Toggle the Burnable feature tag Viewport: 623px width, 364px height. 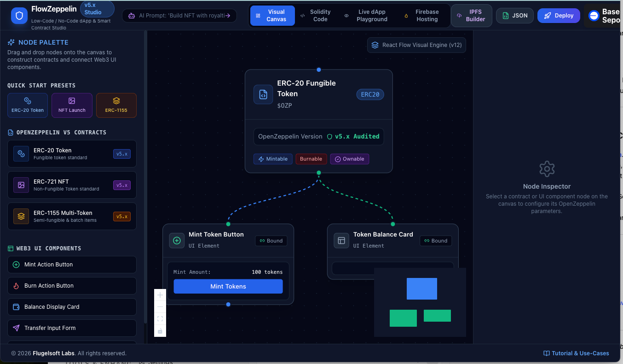pyautogui.click(x=311, y=159)
